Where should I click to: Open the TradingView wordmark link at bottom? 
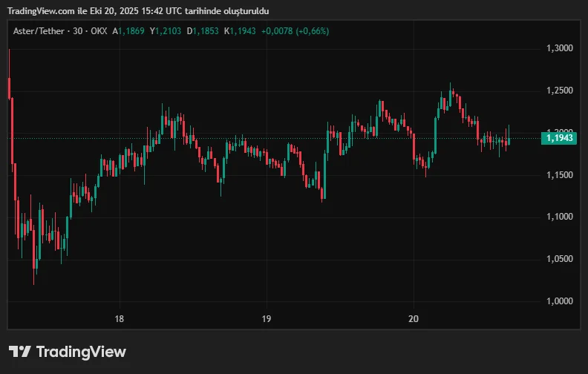pos(80,352)
